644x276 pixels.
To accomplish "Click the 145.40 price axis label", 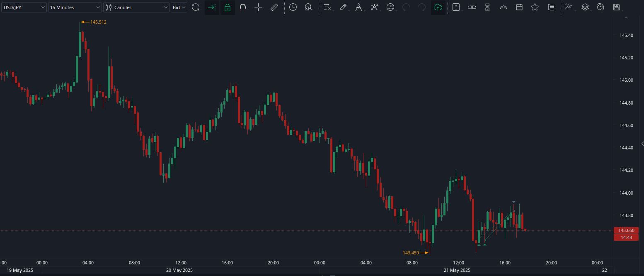I will point(626,35).
